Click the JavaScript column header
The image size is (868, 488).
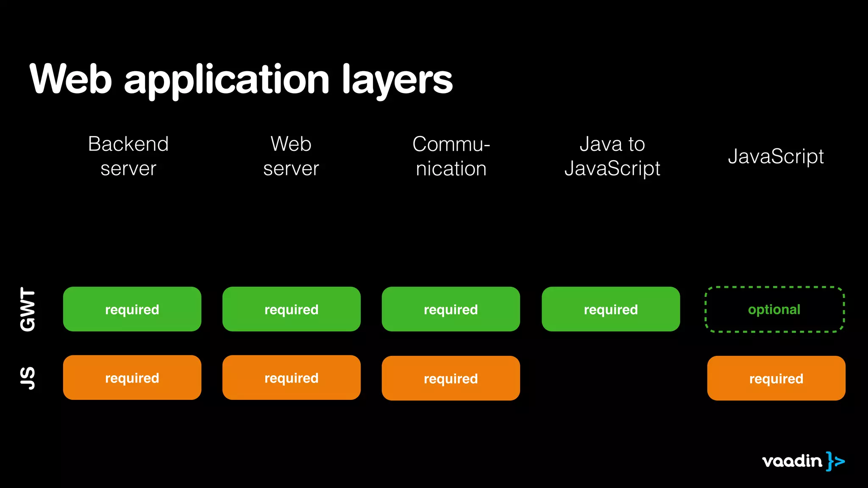point(776,156)
